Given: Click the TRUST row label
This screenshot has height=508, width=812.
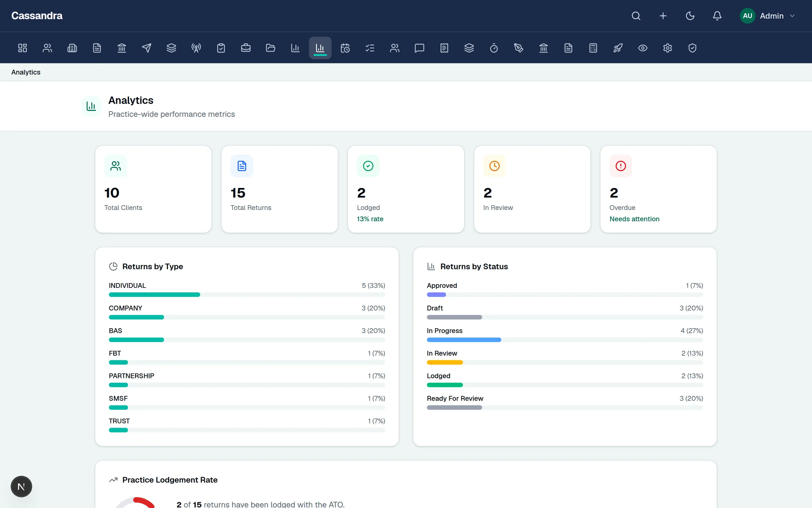Looking at the screenshot, I should (x=119, y=421).
